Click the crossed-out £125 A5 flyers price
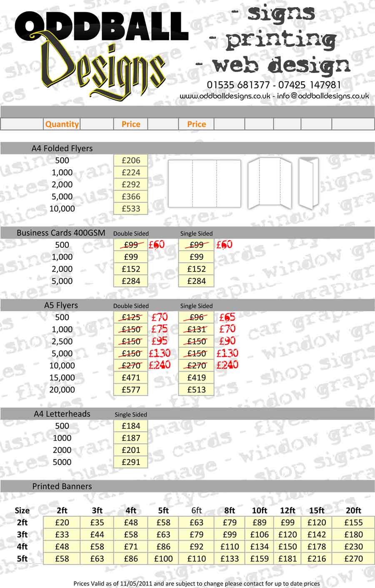 (x=131, y=317)
